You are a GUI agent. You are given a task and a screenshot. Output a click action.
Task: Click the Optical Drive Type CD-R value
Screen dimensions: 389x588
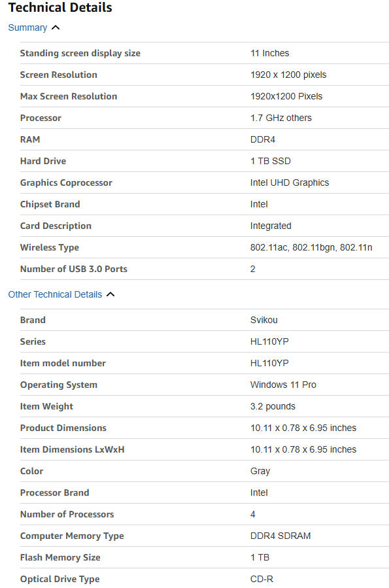(262, 579)
